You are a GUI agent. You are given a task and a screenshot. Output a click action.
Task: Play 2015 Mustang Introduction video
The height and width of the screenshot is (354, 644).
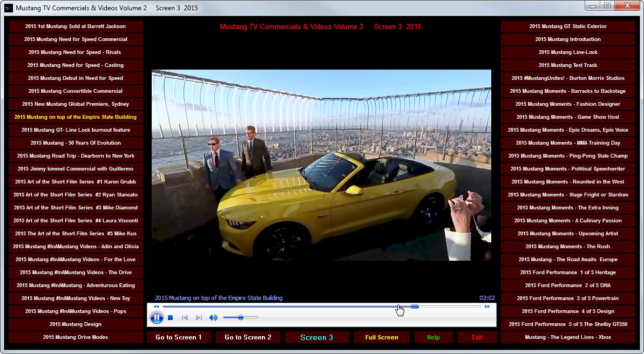pyautogui.click(x=568, y=39)
